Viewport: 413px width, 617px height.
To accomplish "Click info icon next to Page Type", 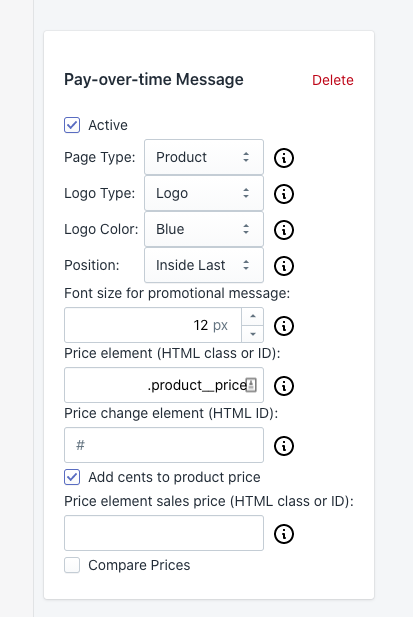I will 284,158.
